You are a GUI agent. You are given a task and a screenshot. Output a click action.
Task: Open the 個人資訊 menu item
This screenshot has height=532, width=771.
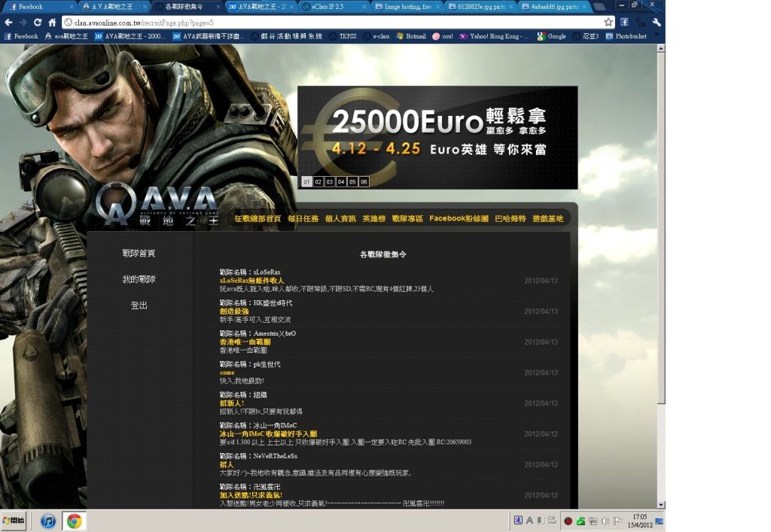340,219
